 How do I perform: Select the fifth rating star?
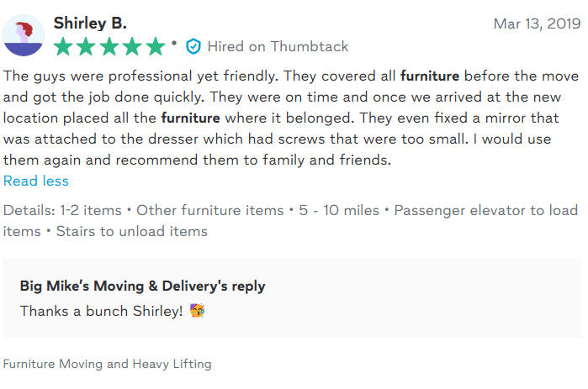click(155, 46)
